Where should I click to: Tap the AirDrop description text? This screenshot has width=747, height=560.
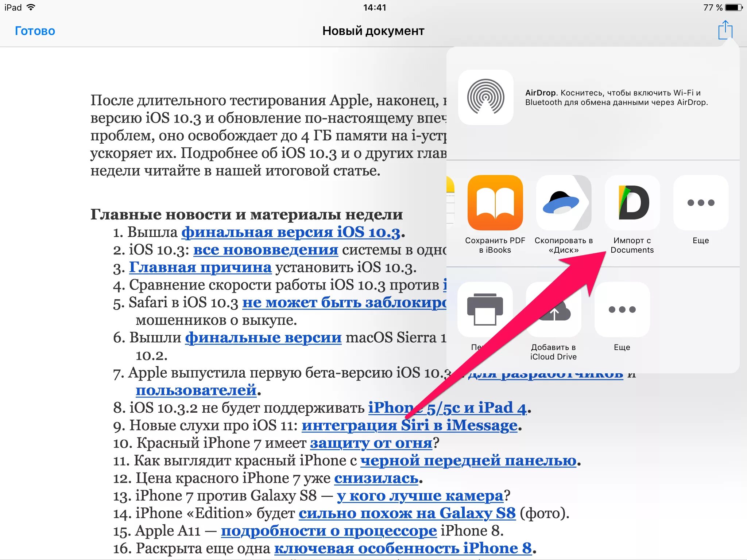click(x=616, y=97)
